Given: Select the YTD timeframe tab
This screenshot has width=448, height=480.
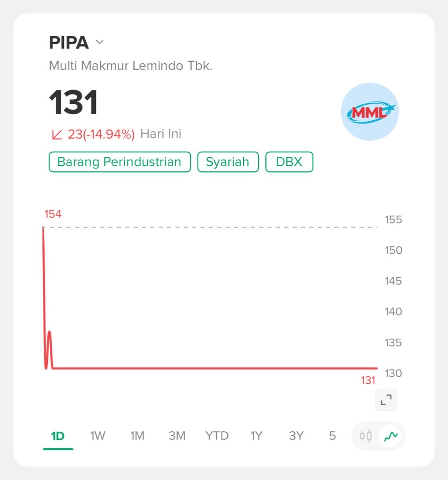Looking at the screenshot, I should (x=217, y=436).
